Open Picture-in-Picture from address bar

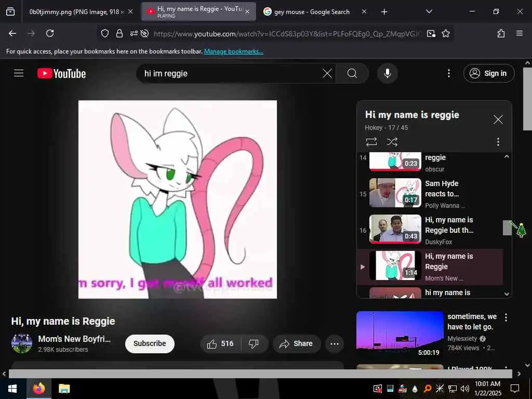431,33
